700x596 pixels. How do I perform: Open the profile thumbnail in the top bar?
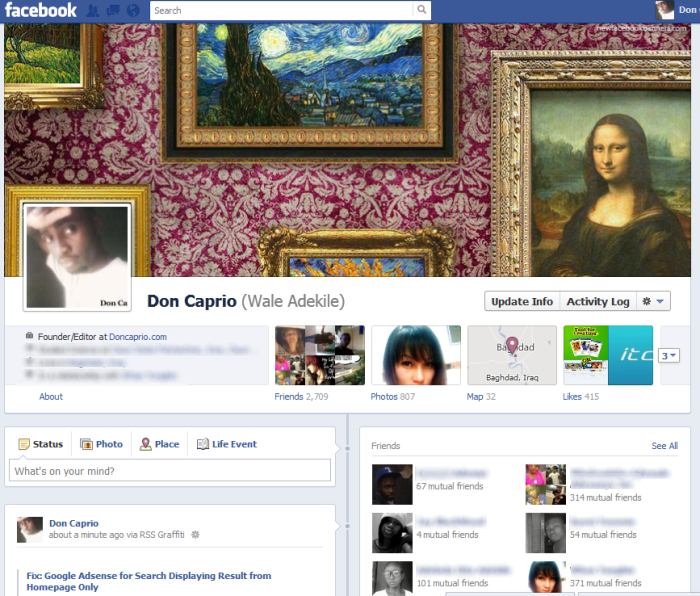tap(664, 10)
